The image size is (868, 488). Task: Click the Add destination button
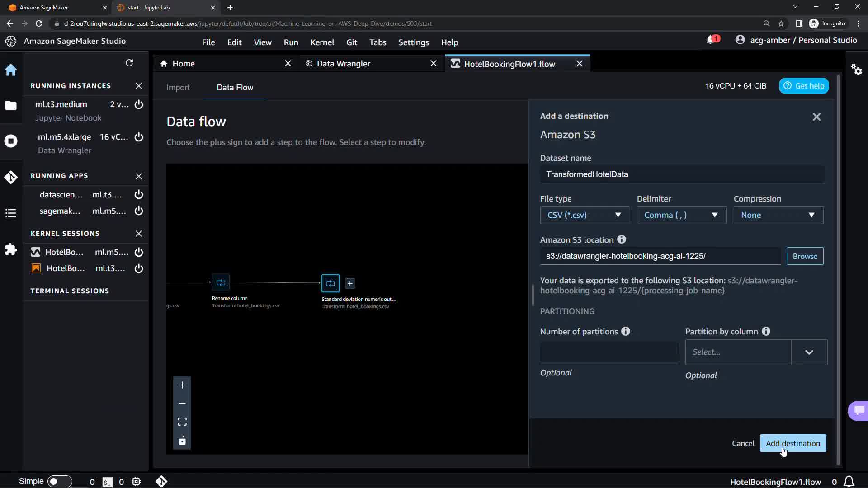(x=793, y=443)
